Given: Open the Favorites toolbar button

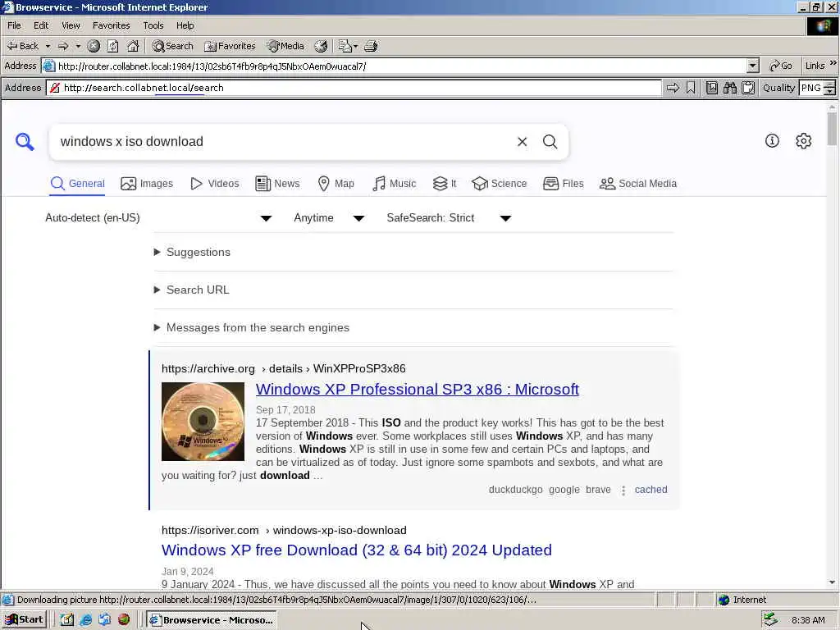Looking at the screenshot, I should pyautogui.click(x=230, y=46).
